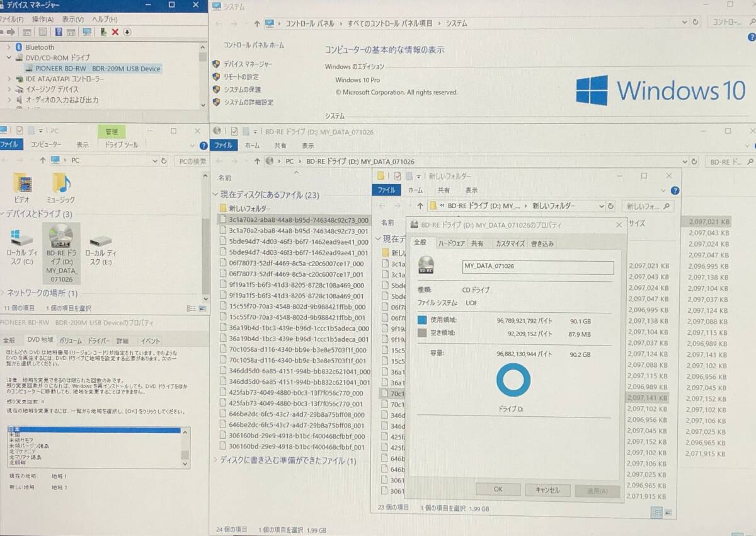This screenshot has height=536, width=756.
Task: Click the red X uninstall device icon
Action: click(x=115, y=32)
